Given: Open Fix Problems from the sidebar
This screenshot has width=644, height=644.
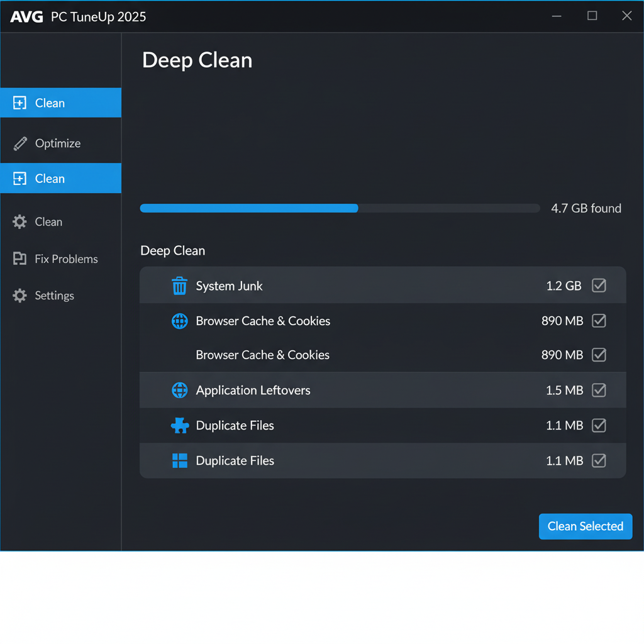Looking at the screenshot, I should 61,258.
